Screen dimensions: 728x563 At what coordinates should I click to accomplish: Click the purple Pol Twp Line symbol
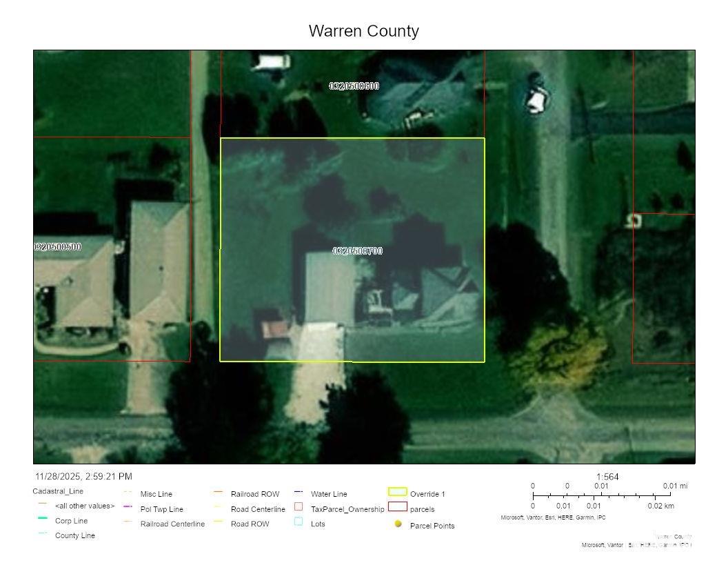tap(128, 507)
